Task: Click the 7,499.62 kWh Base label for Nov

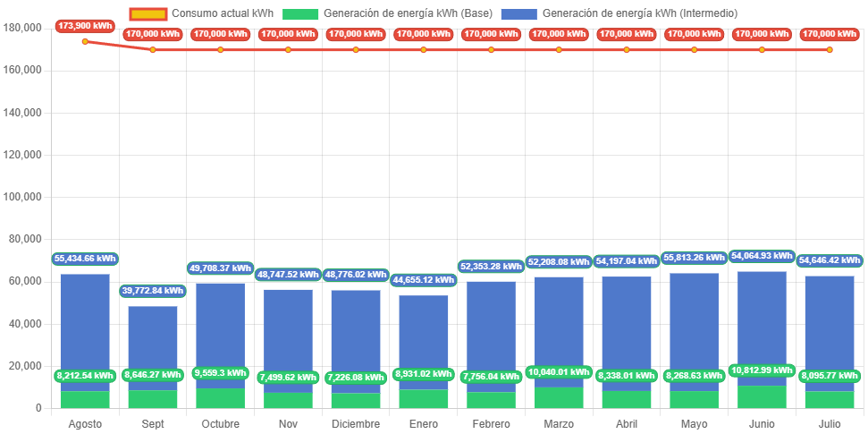Action: 288,378
